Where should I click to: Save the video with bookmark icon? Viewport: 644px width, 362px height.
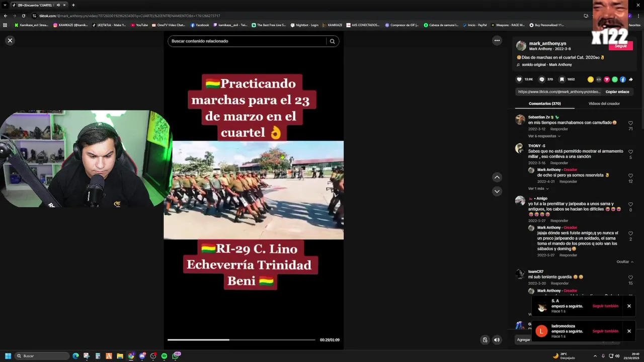point(563,79)
